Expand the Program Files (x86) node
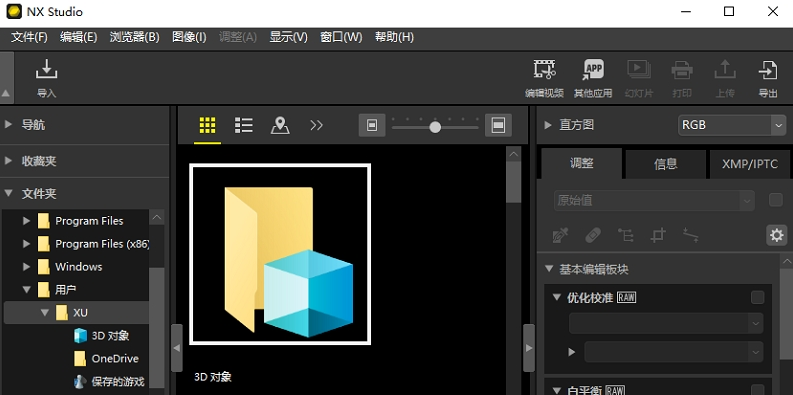This screenshot has width=793, height=395. (26, 244)
